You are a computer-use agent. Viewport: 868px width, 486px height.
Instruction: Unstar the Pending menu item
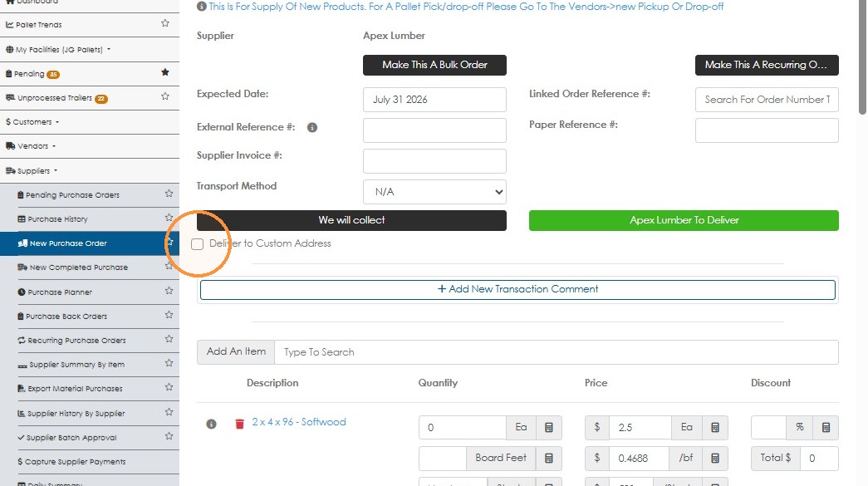[x=165, y=72]
